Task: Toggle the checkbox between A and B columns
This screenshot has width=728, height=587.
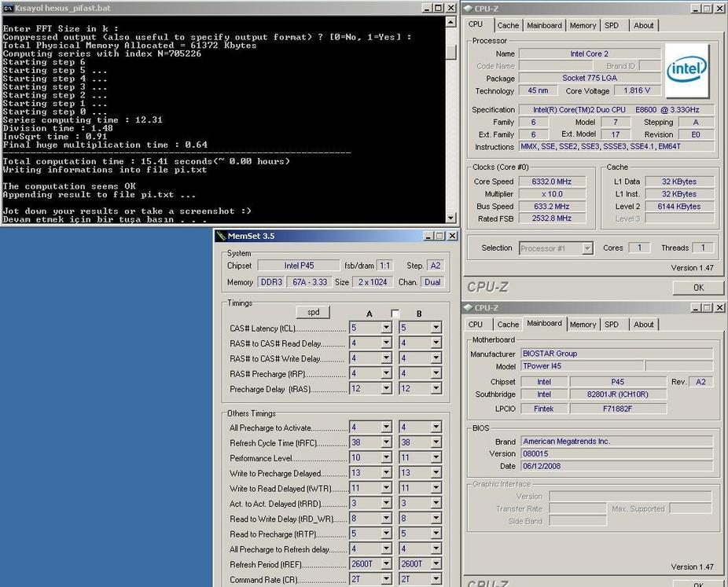Action: click(395, 314)
